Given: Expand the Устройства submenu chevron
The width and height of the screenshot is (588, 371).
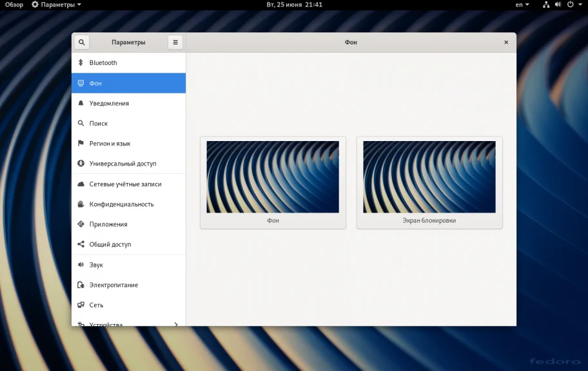Looking at the screenshot, I should tap(176, 324).
